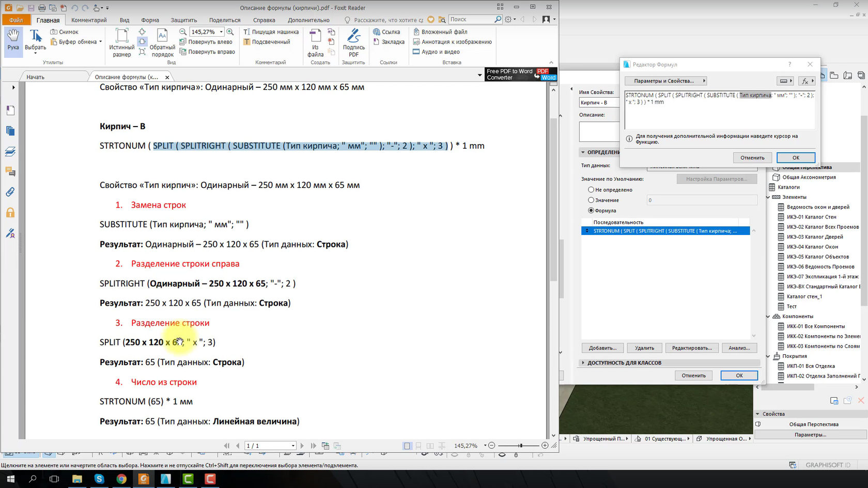Open the Файл menu in Foxit Reader

click(x=16, y=20)
